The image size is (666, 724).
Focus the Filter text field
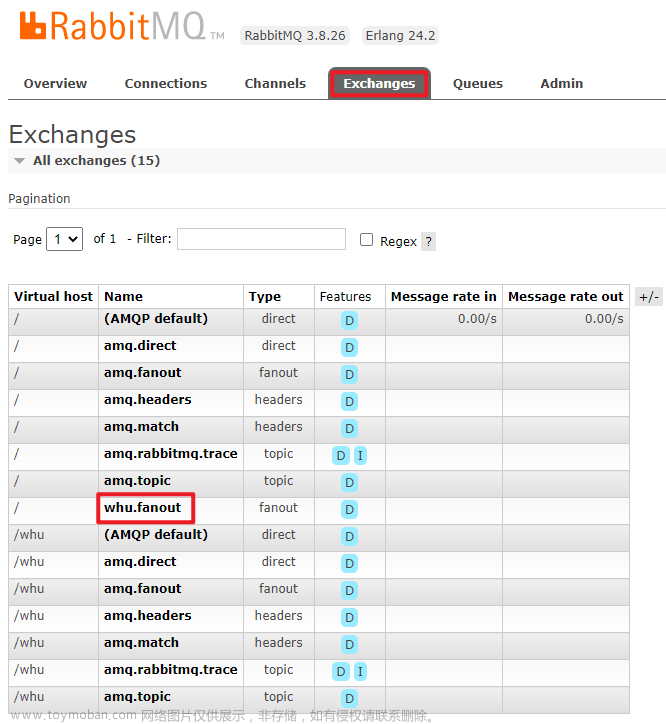tap(261, 239)
